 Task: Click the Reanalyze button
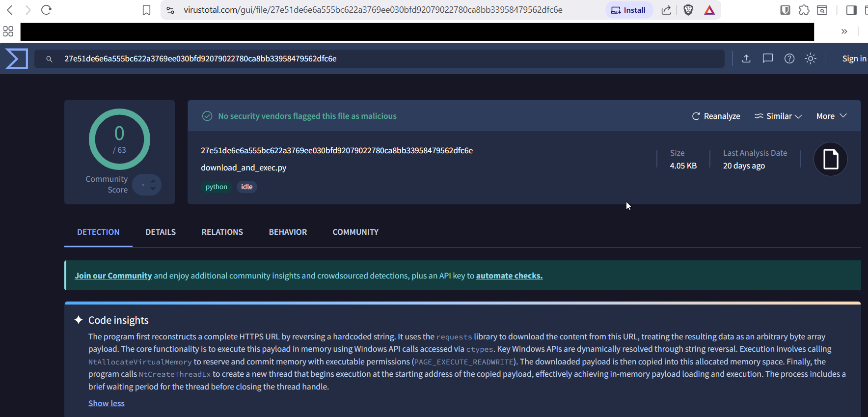pos(716,116)
